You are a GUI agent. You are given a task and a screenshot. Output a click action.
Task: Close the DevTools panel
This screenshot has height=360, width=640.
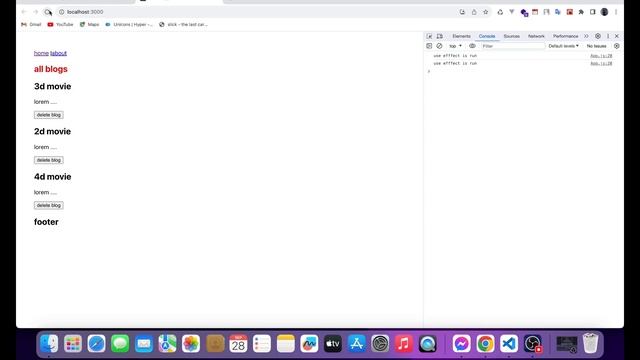(x=617, y=36)
